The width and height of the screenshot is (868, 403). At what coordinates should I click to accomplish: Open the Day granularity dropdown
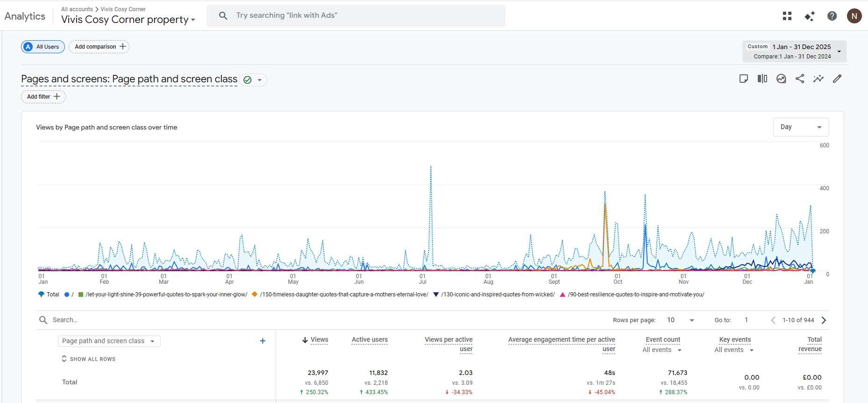pyautogui.click(x=801, y=127)
